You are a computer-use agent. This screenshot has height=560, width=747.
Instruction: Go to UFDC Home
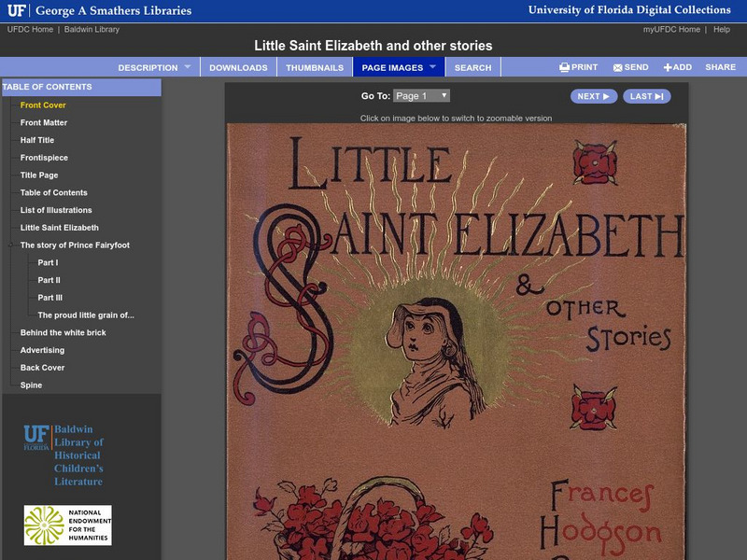pyautogui.click(x=27, y=29)
